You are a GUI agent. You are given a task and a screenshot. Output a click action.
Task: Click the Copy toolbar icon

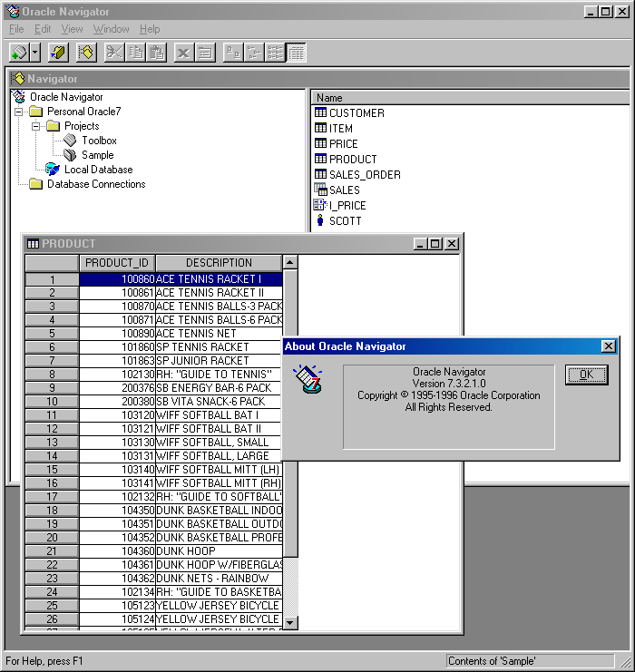pyautogui.click(x=135, y=53)
